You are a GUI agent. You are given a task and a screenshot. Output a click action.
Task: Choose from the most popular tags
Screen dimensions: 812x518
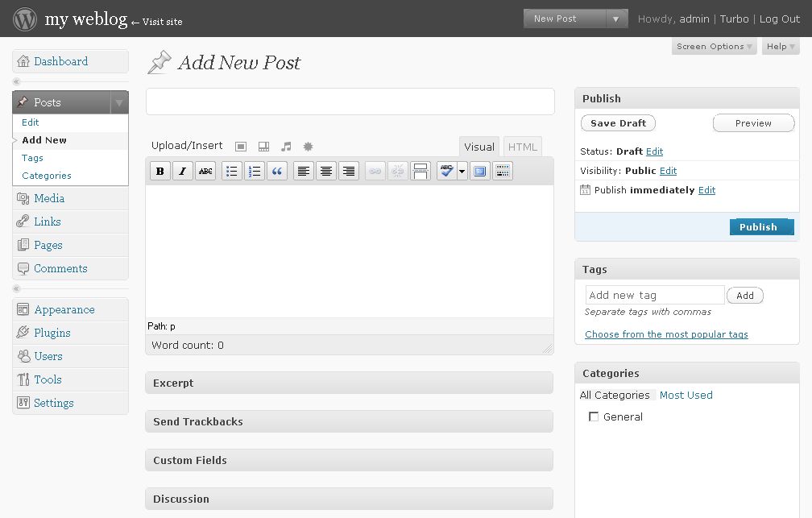[665, 334]
